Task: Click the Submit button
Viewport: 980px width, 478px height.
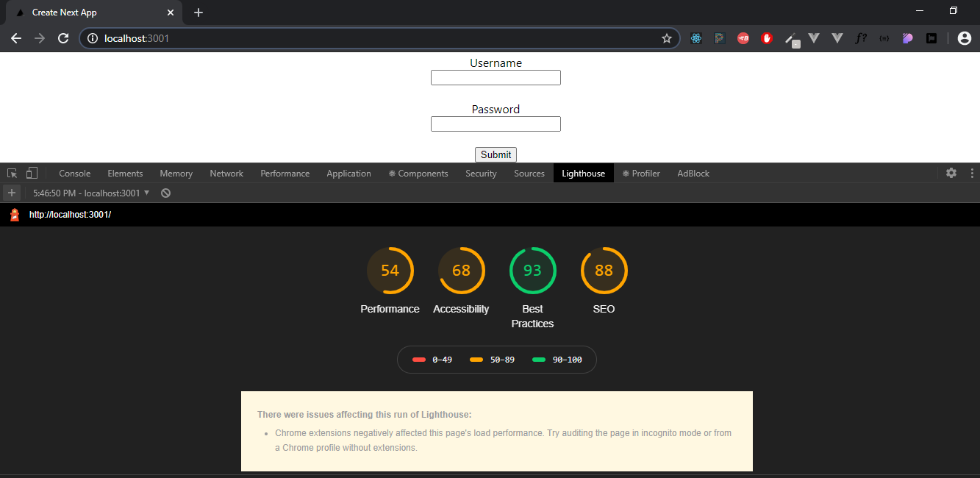Action: point(496,154)
